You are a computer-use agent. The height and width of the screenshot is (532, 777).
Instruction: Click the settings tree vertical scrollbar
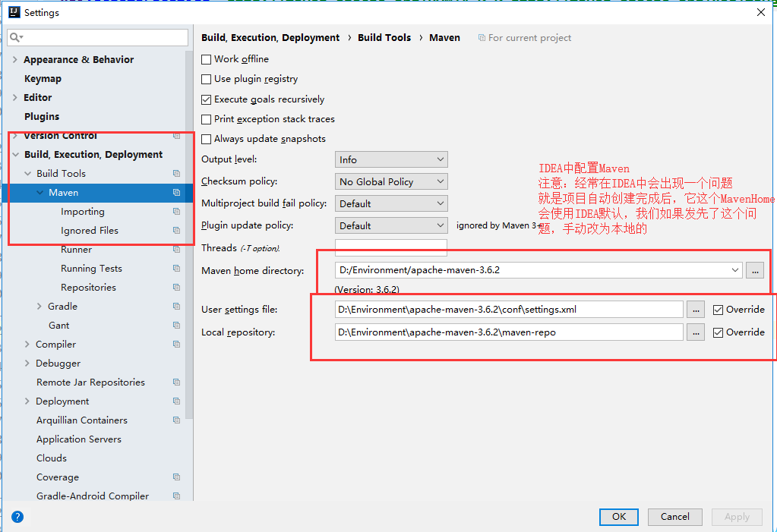click(x=189, y=235)
